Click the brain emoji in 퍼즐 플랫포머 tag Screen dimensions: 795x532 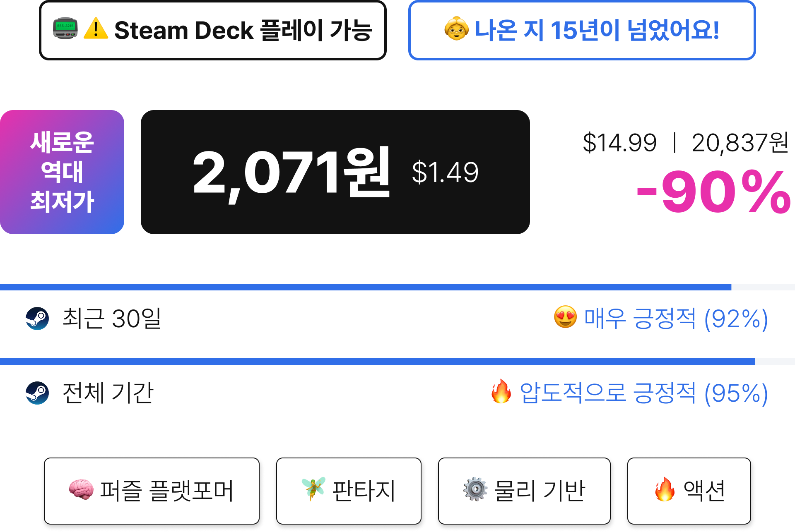pyautogui.click(x=81, y=489)
